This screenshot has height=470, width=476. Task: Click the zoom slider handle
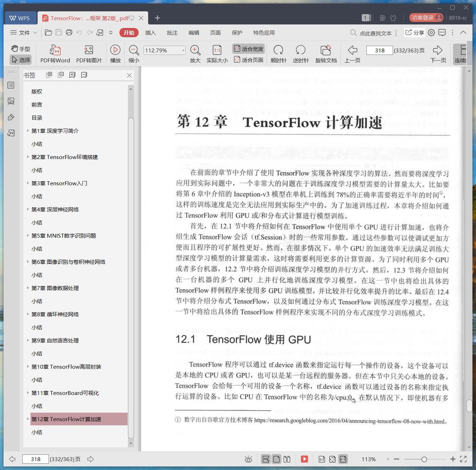point(424,459)
